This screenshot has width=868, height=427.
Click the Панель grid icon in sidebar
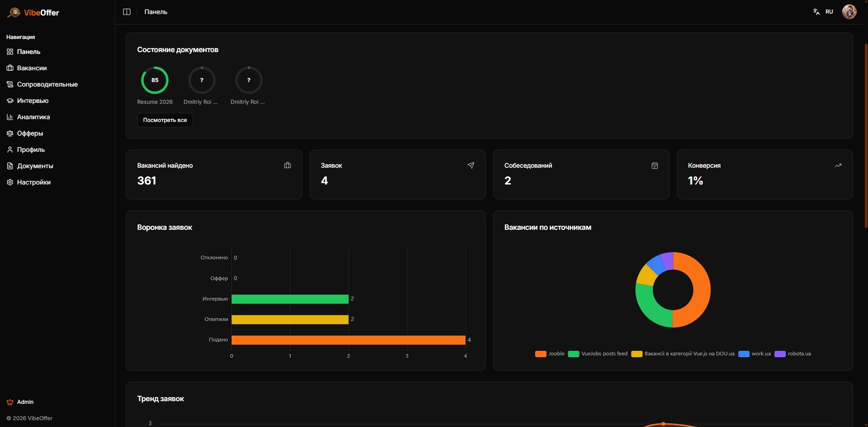click(x=10, y=52)
